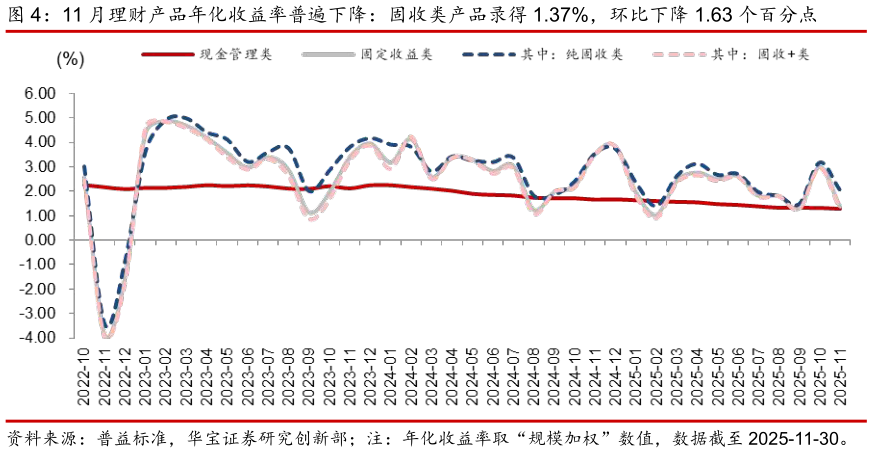The image size is (872, 453).
Task: Click x-axis label 2024-05
Action: tap(474, 377)
